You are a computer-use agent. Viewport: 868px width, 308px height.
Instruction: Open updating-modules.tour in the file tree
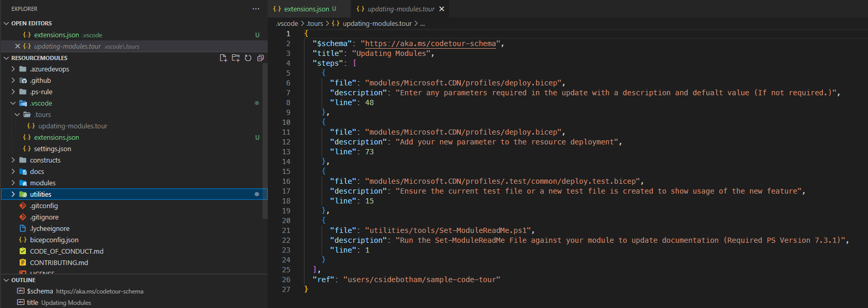73,126
